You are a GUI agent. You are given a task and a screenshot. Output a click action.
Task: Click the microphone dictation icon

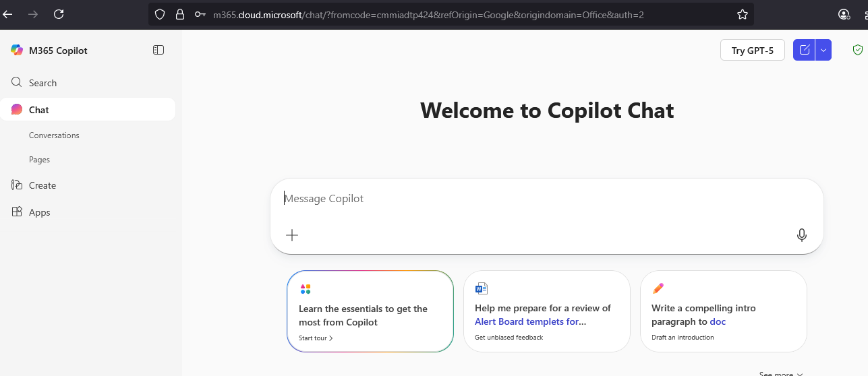[801, 235]
